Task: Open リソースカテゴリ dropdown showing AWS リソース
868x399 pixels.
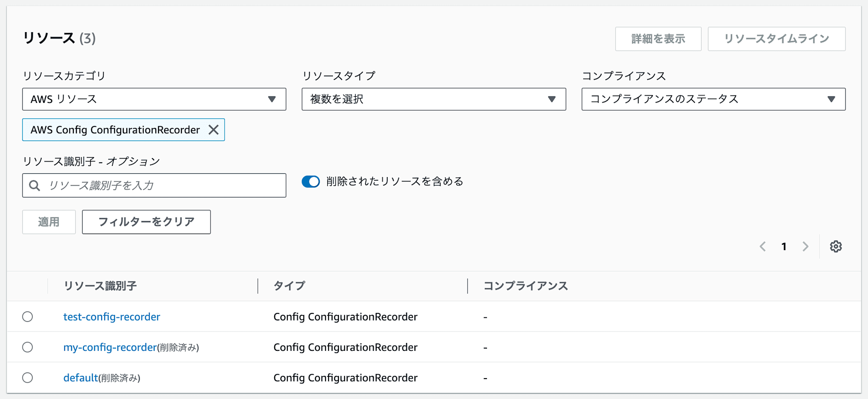Action: click(154, 99)
